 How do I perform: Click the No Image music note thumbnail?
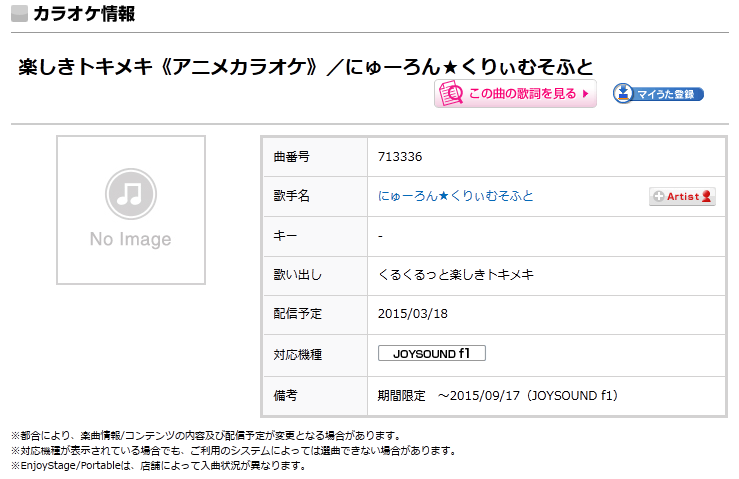click(x=131, y=210)
